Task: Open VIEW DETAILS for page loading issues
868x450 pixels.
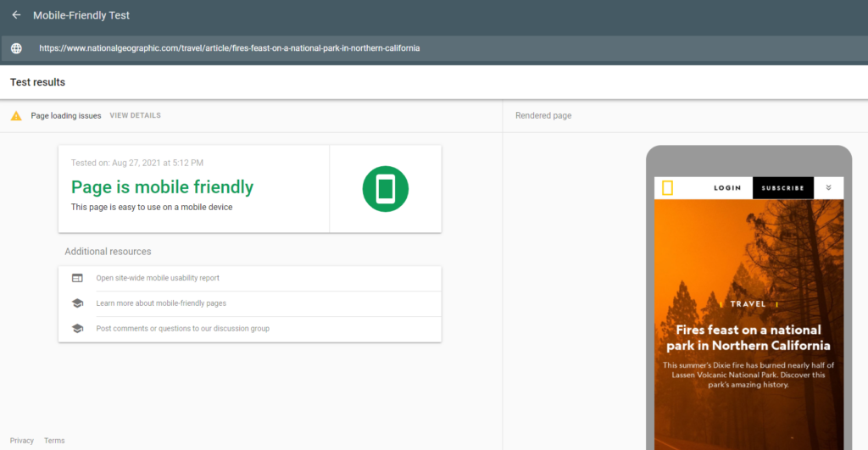Action: [135, 115]
